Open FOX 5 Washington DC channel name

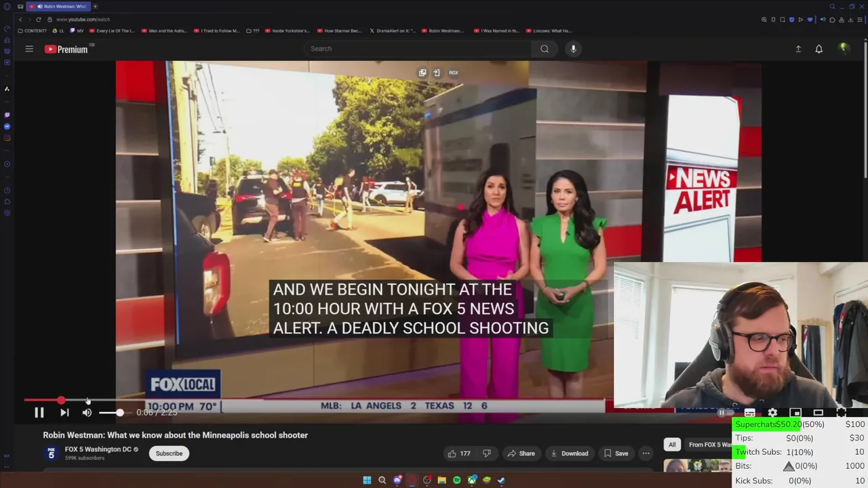coord(98,449)
